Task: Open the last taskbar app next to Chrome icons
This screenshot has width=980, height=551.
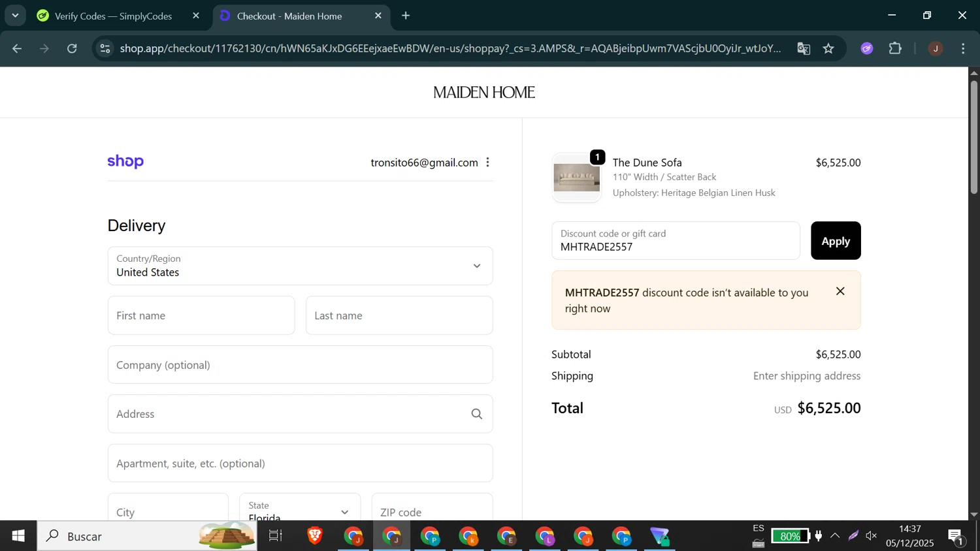Action: pos(660,536)
